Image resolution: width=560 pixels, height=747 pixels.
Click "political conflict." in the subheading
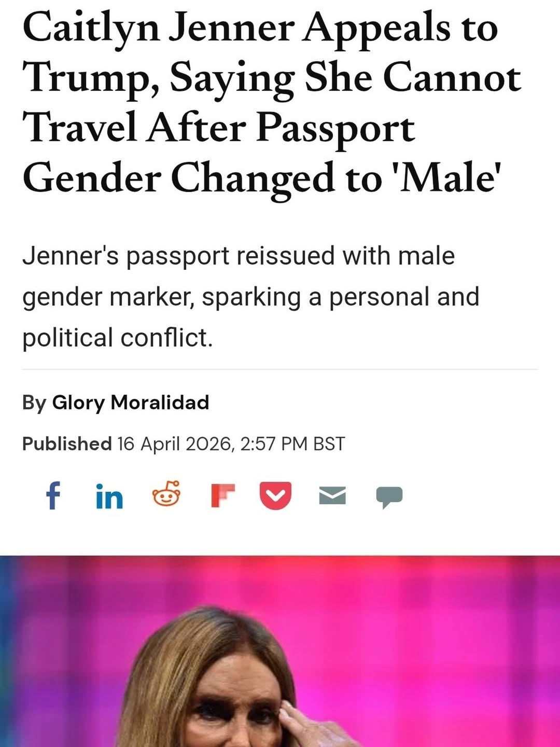tap(118, 338)
